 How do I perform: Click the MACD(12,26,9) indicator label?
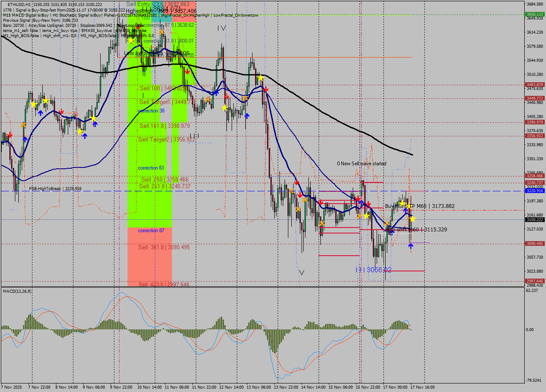(x=17, y=291)
